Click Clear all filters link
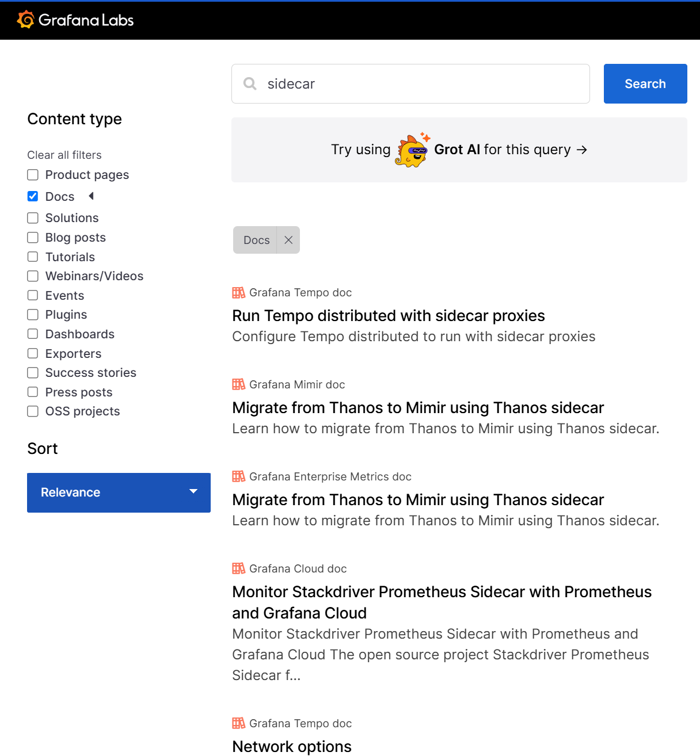Image resolution: width=700 pixels, height=756 pixels. click(64, 155)
